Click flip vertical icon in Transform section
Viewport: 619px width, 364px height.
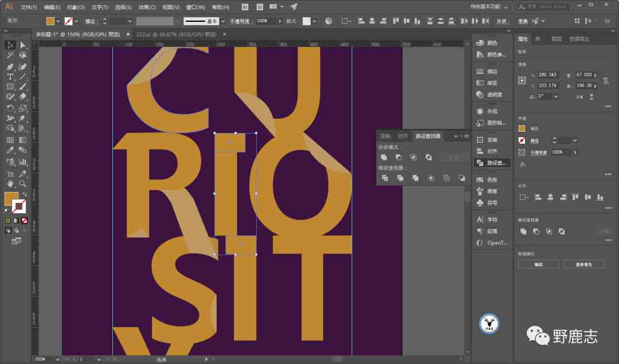(x=591, y=97)
